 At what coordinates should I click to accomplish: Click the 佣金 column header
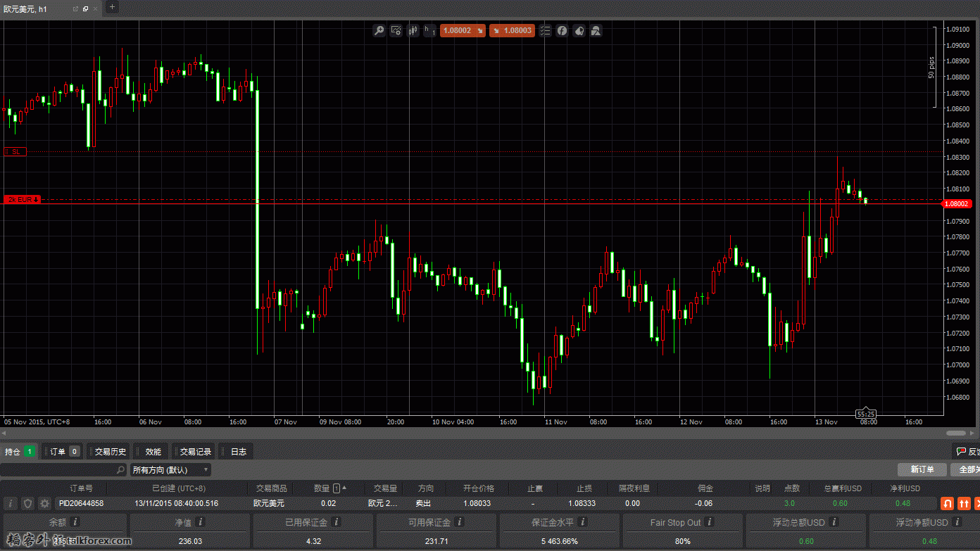[705, 488]
